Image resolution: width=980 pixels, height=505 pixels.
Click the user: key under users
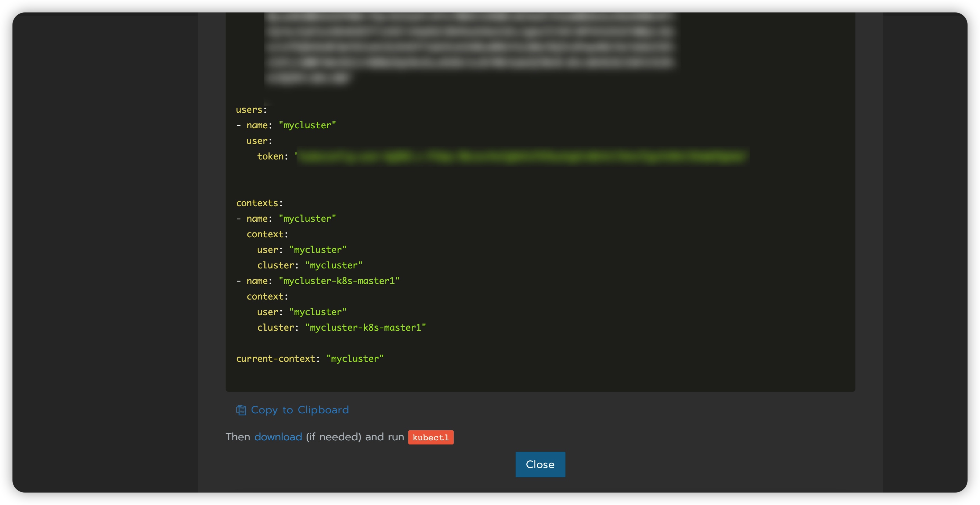[259, 141]
